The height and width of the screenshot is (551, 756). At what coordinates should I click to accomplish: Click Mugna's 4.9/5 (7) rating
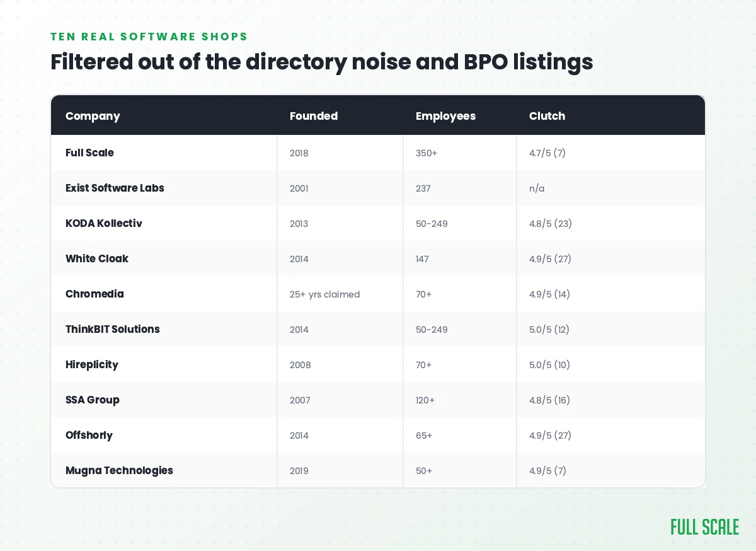pos(547,470)
